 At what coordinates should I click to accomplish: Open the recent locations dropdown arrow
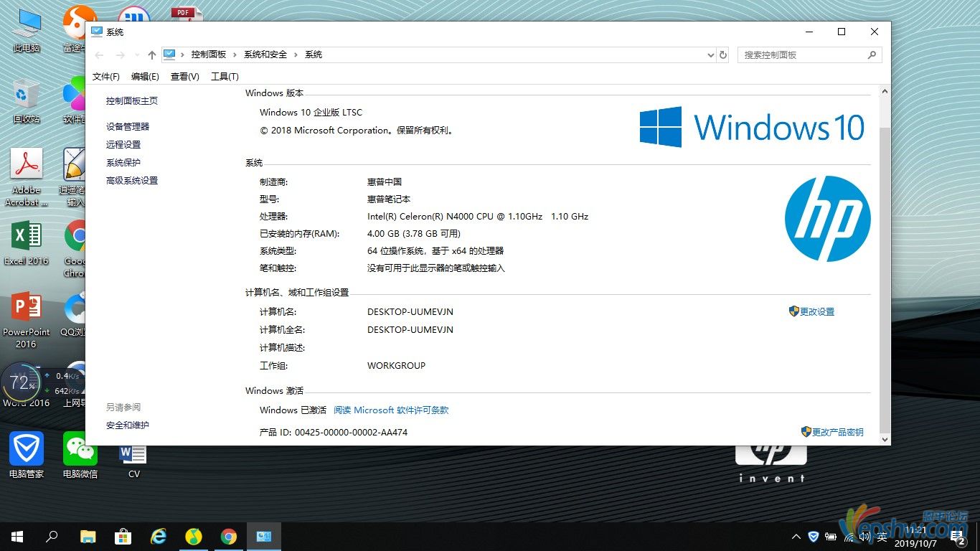click(137, 55)
